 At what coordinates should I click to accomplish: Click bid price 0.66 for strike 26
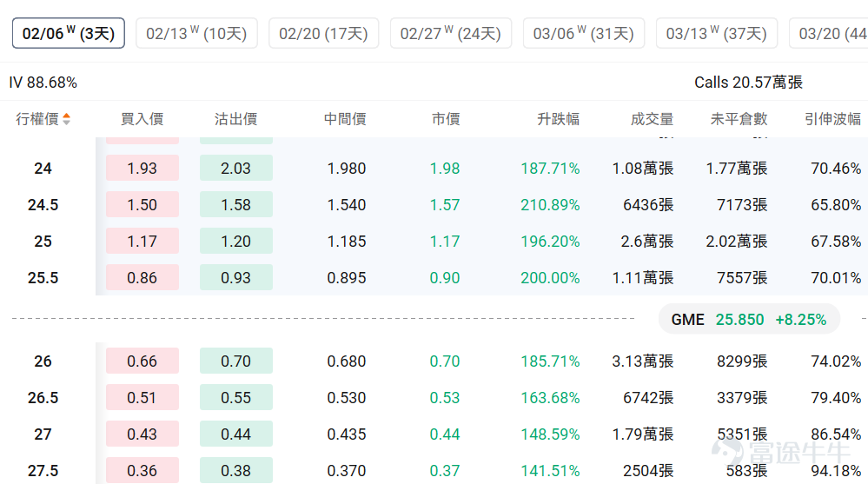click(142, 361)
